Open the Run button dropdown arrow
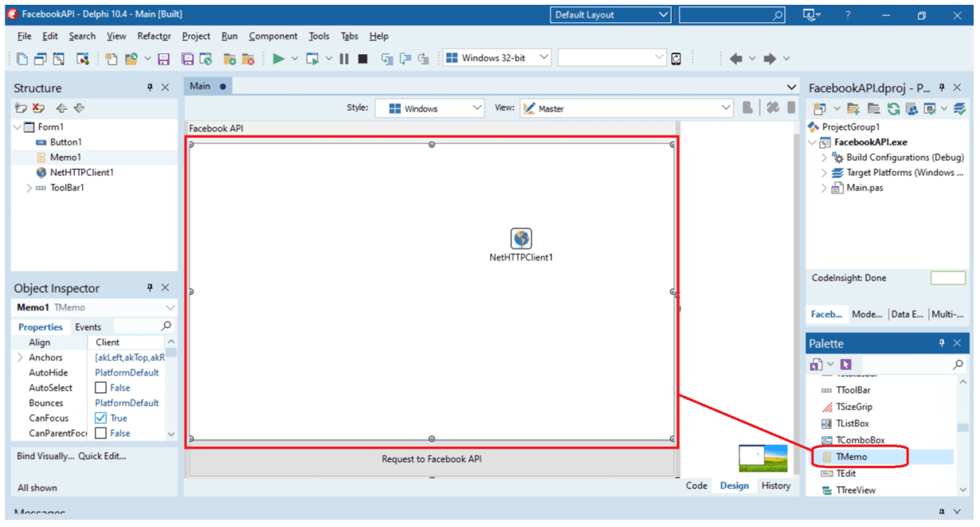The image size is (980, 527). [x=295, y=58]
